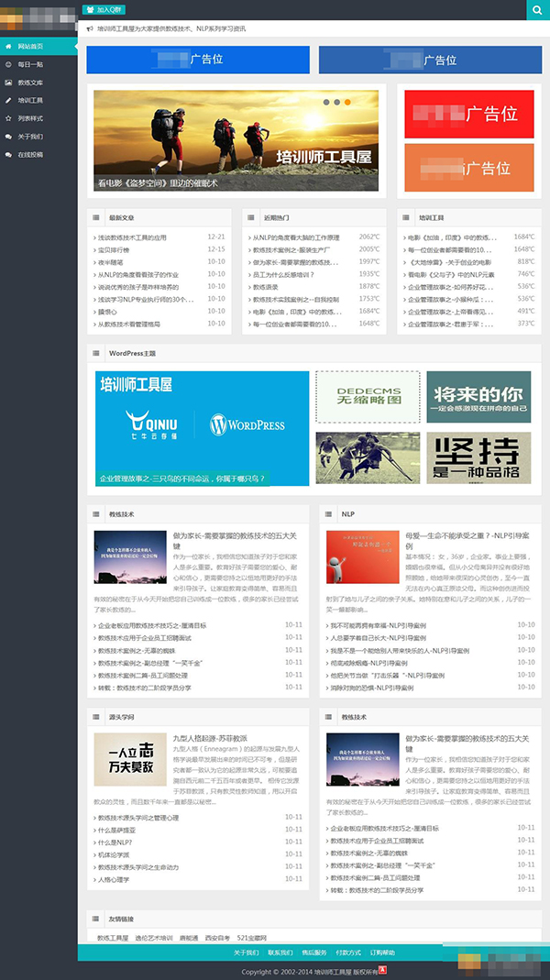Click the 列表样式 star icon in sidebar
Image resolution: width=550 pixels, height=980 pixels.
[8, 118]
